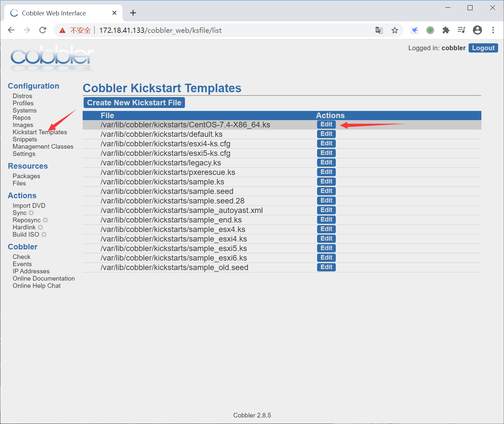Open the Chrome three-dot menu
The width and height of the screenshot is (504, 424).
pyautogui.click(x=493, y=30)
